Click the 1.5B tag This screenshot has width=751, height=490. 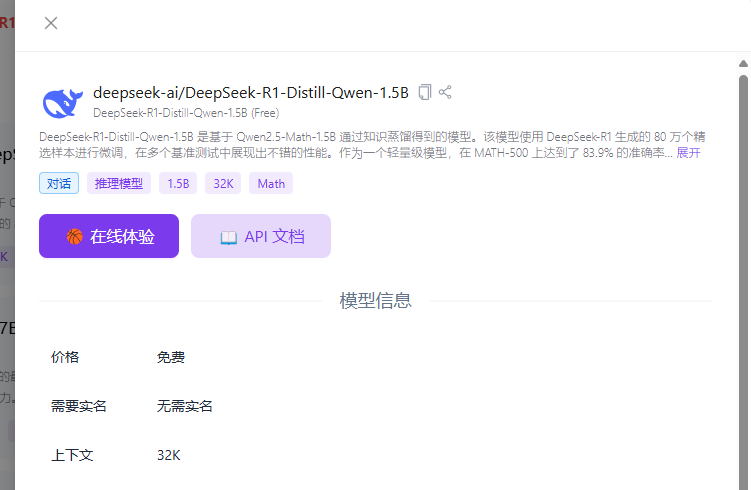tap(178, 183)
